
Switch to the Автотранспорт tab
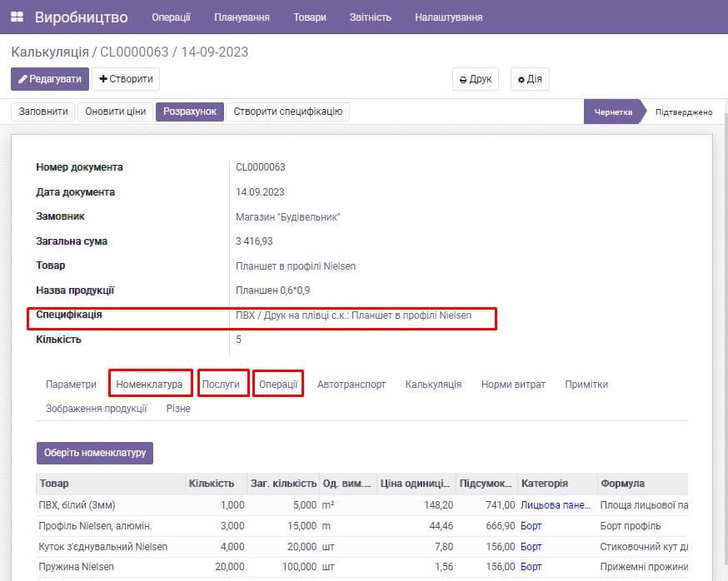[x=352, y=385]
